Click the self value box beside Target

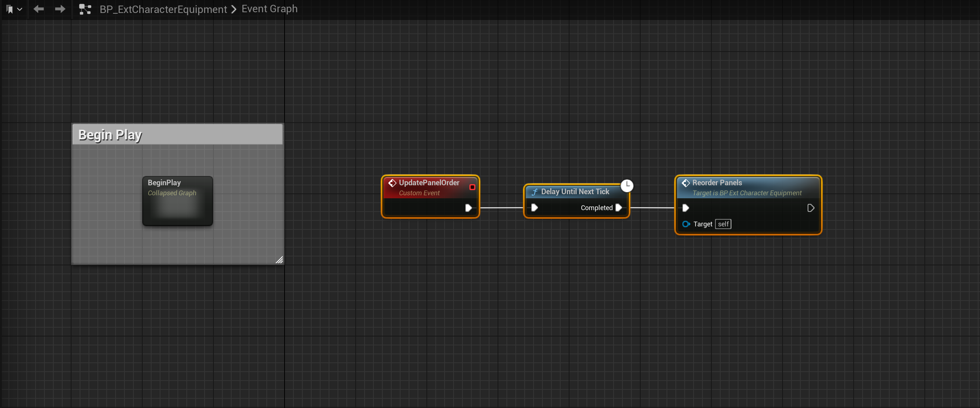[x=723, y=224]
